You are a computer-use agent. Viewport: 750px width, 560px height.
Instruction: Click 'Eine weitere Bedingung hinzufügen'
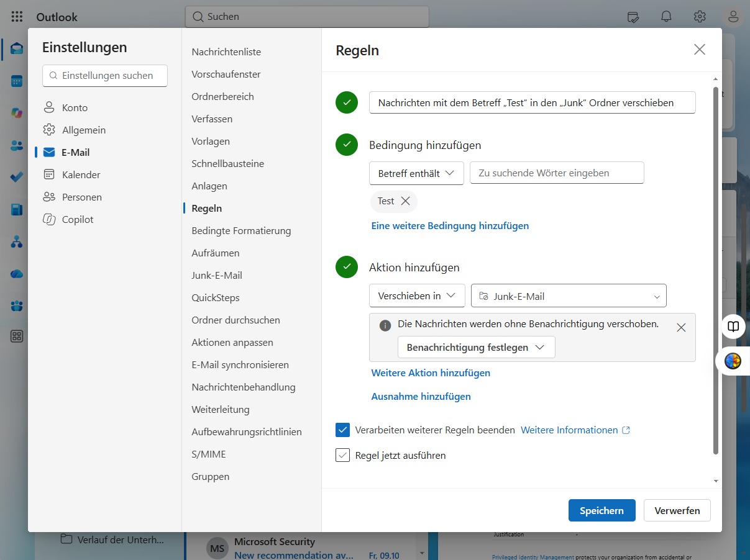tap(450, 225)
